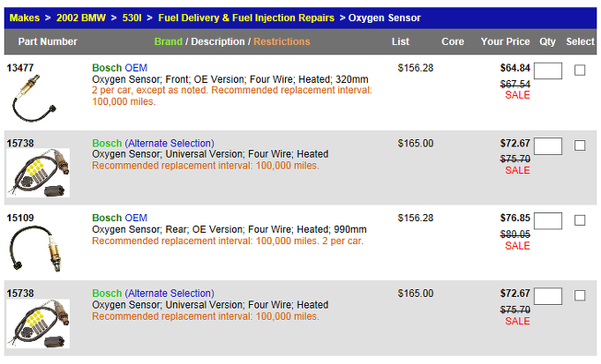Click the Restrictions header label
Screen dimensions: 601x364
tap(282, 41)
